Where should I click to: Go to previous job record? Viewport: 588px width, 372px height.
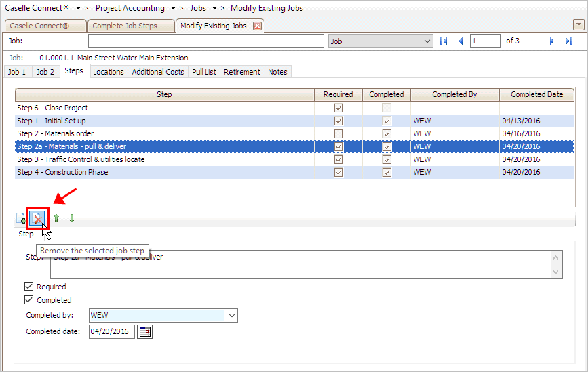(x=460, y=41)
